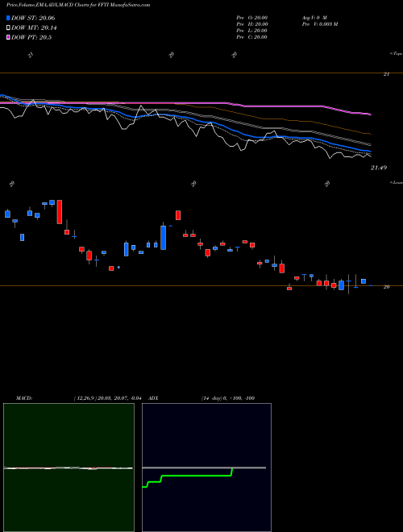This screenshot has height=532, width=403.
Task: Click the 'Avg V: 0 M' volume text
Action: point(314,18)
